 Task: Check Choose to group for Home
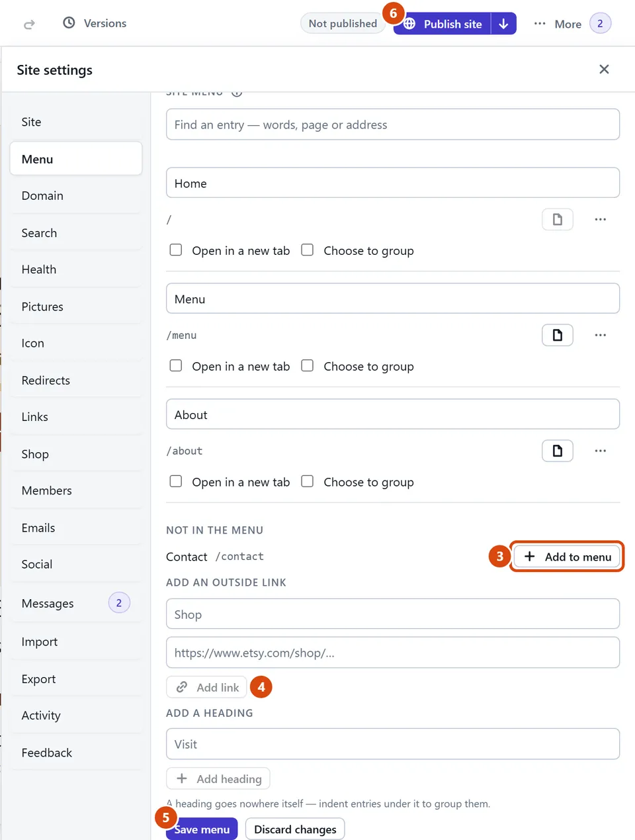pos(308,250)
